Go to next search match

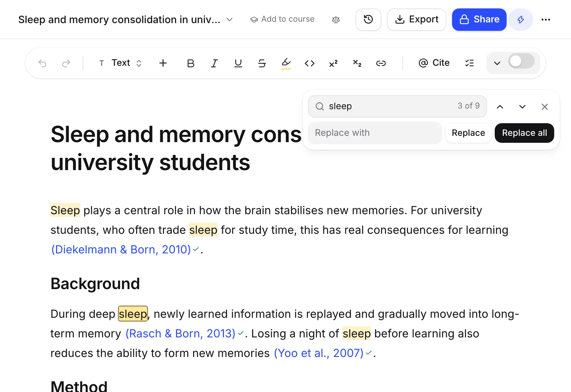pos(522,107)
